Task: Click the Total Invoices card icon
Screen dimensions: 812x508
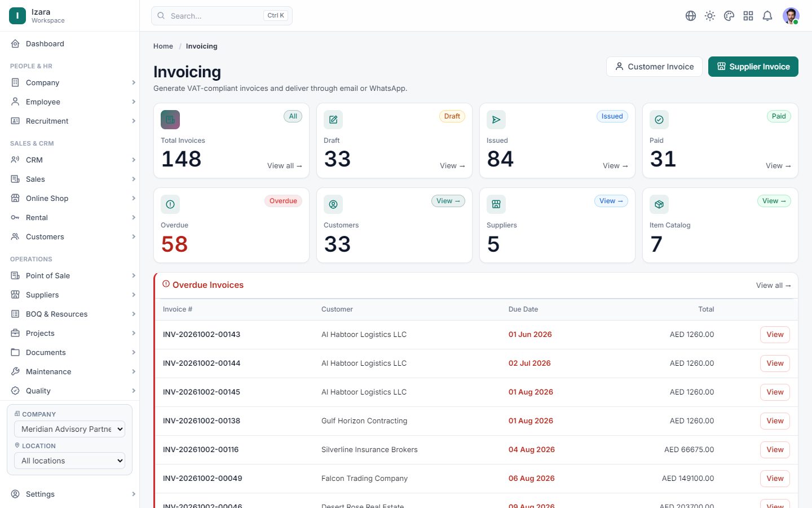Action: coord(170,120)
